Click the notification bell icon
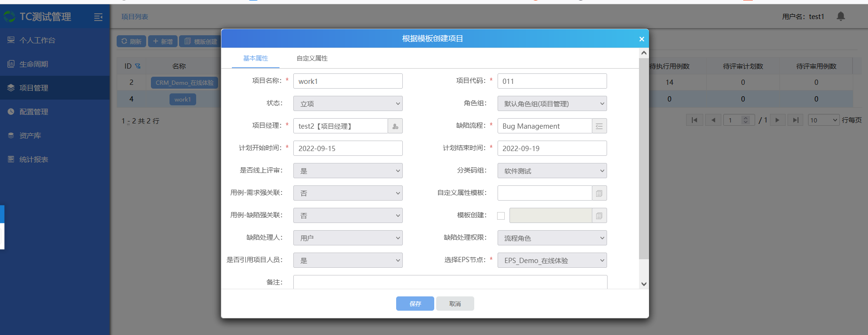868x335 pixels. [840, 16]
